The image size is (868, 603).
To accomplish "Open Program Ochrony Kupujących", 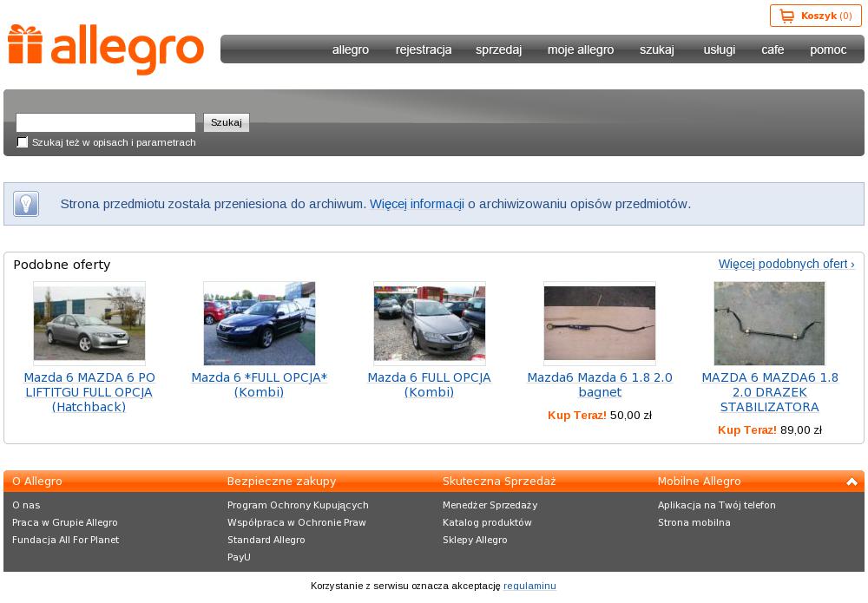I will 298,505.
